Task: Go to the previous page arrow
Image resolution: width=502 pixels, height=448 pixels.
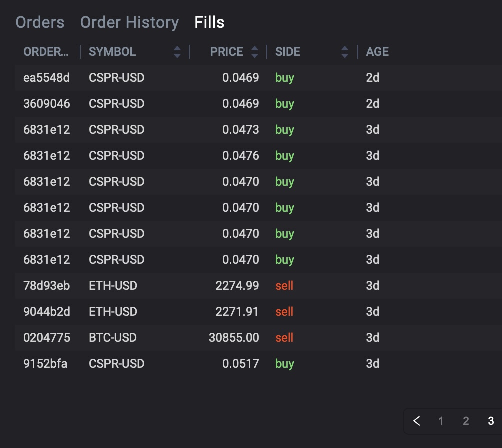Action: point(417,421)
